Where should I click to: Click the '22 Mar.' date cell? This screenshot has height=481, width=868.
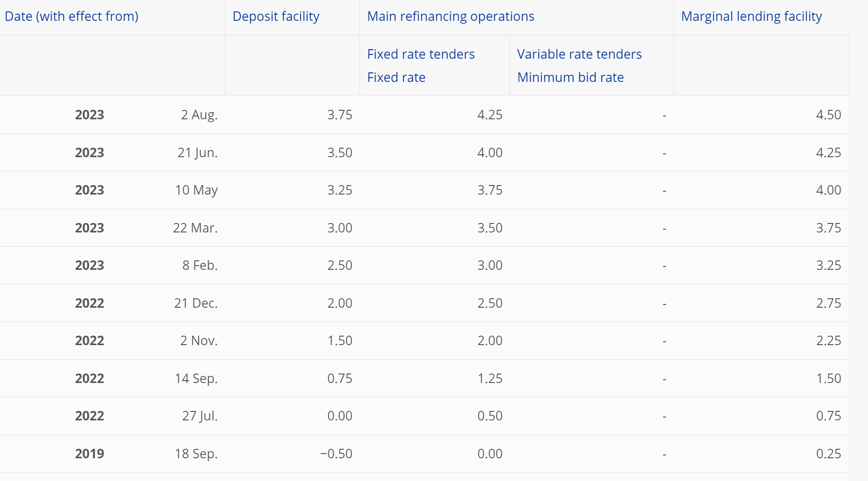pos(195,228)
